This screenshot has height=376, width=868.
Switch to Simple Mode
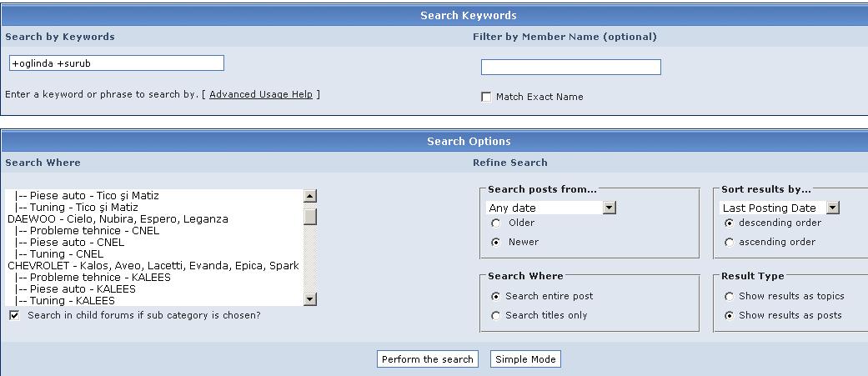coord(525,359)
